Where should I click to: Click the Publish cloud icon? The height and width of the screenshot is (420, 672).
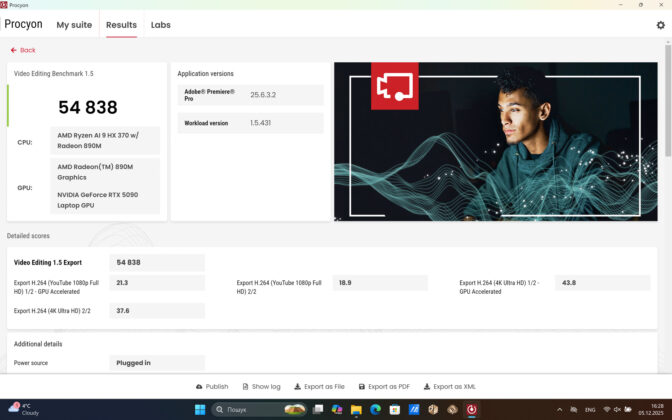[199, 387]
